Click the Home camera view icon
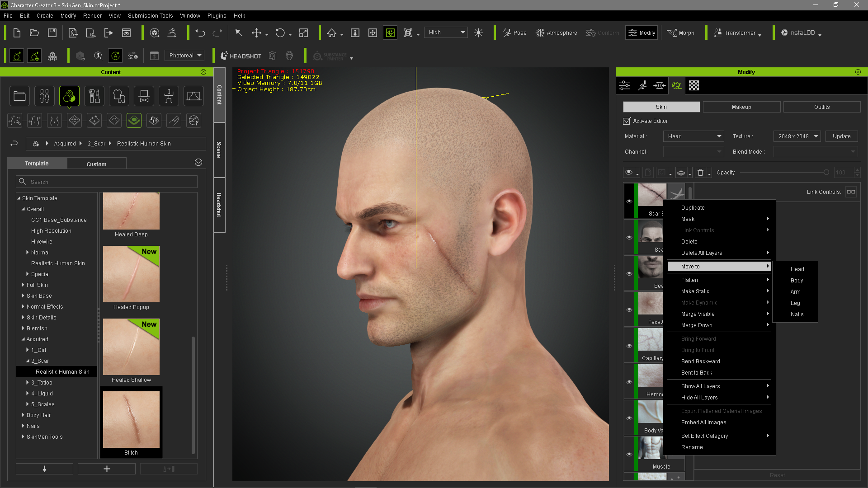The image size is (868, 488). 331,33
